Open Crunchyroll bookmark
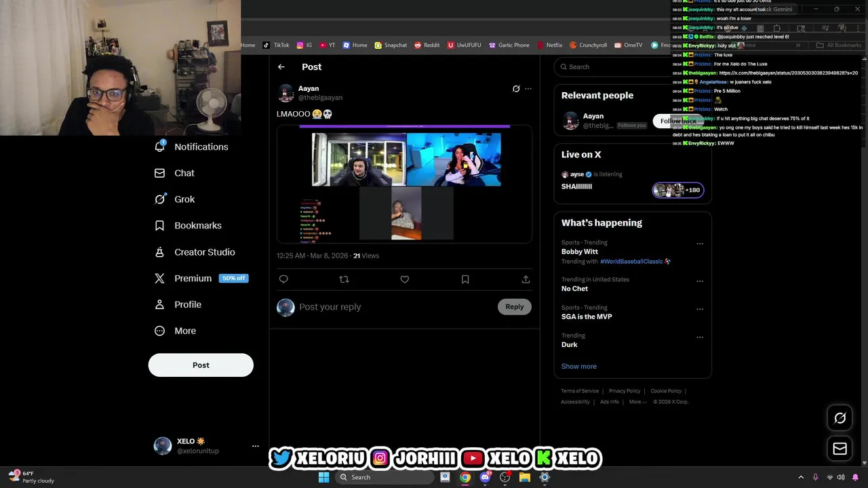The image size is (868, 488). click(588, 45)
